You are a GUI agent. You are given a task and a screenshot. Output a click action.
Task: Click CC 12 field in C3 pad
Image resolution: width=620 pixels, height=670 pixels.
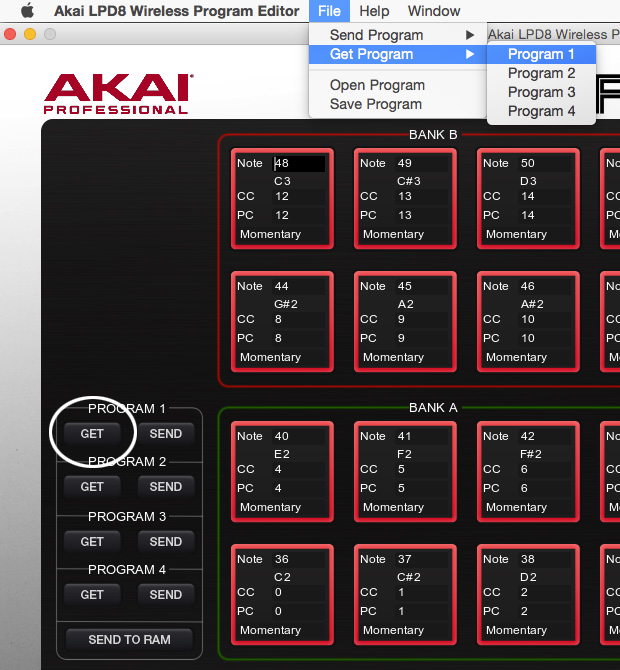(x=299, y=196)
